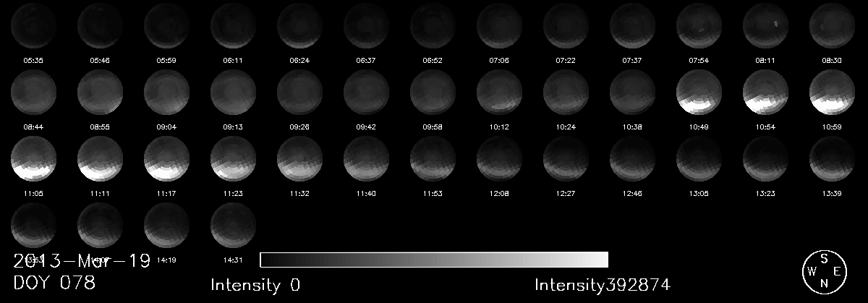Choose the disk image at 08:44
868x303 pixels.
click(33, 92)
